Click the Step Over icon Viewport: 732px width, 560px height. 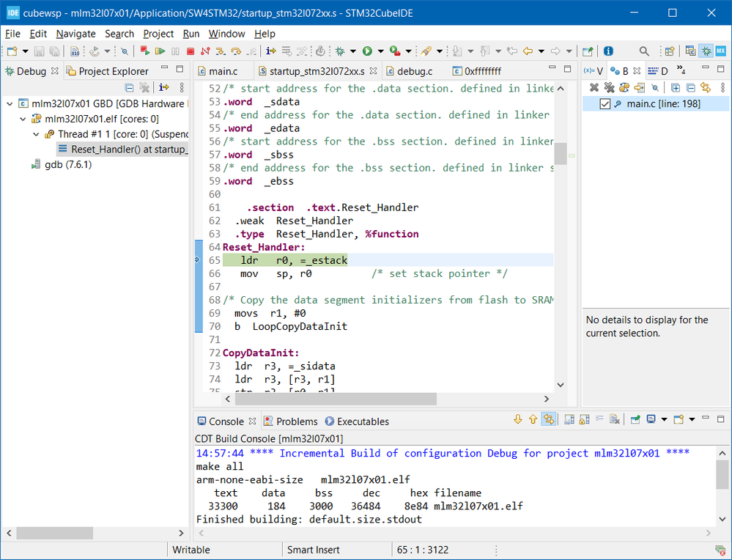click(236, 51)
